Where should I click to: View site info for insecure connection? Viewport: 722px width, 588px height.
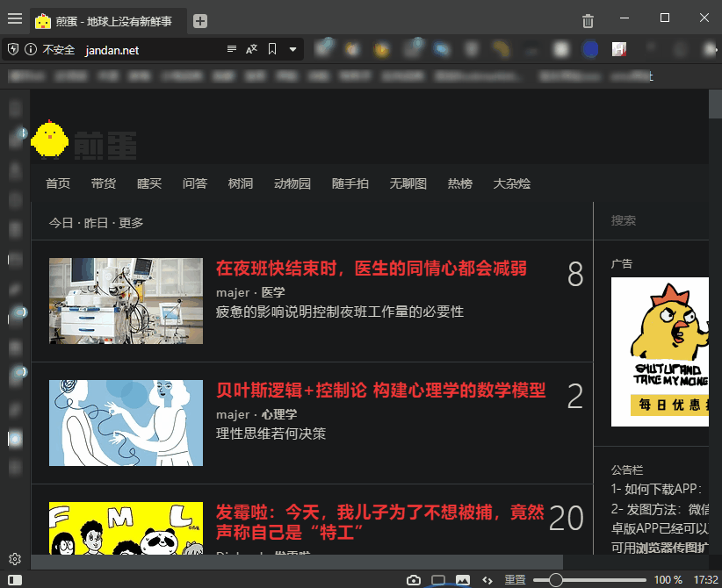[x=32, y=50]
